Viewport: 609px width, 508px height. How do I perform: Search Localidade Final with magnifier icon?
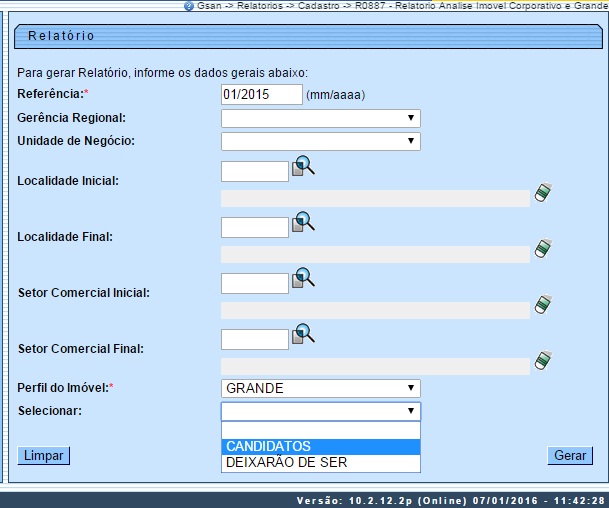303,222
